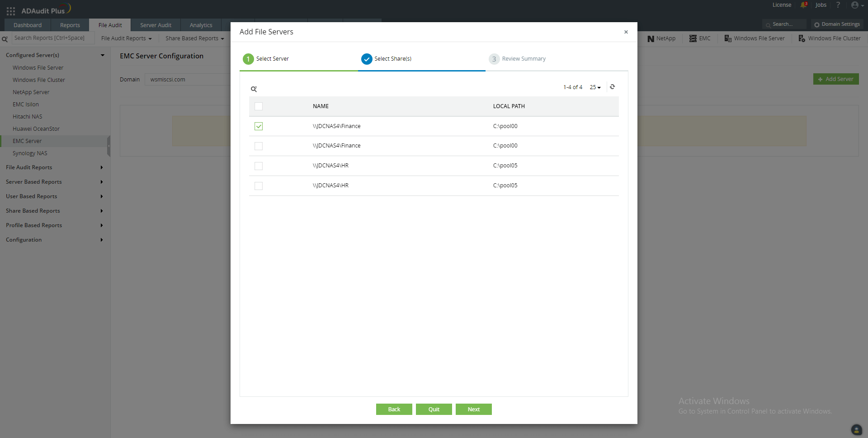
Task: Switch to the Analytics tab
Action: 201,25
